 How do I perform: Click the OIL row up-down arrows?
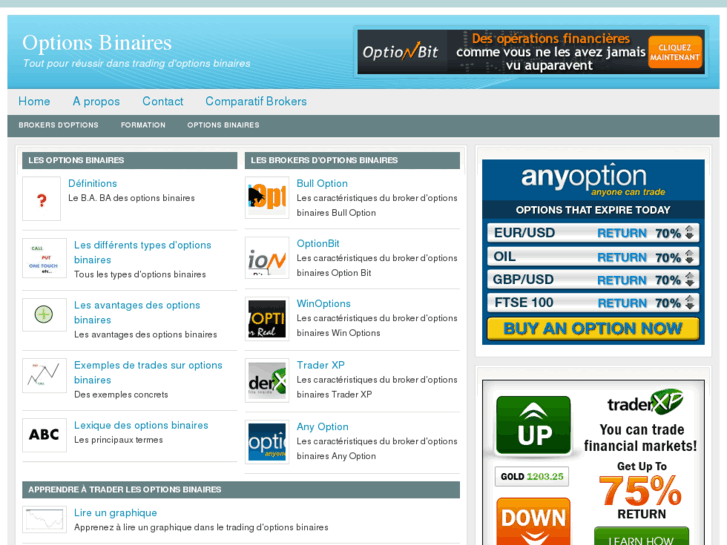point(689,256)
